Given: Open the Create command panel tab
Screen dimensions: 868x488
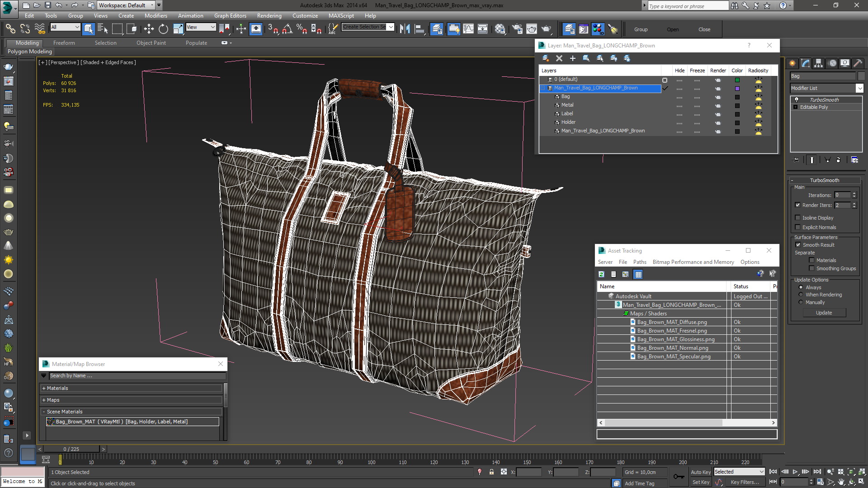Looking at the screenshot, I should click(793, 63).
